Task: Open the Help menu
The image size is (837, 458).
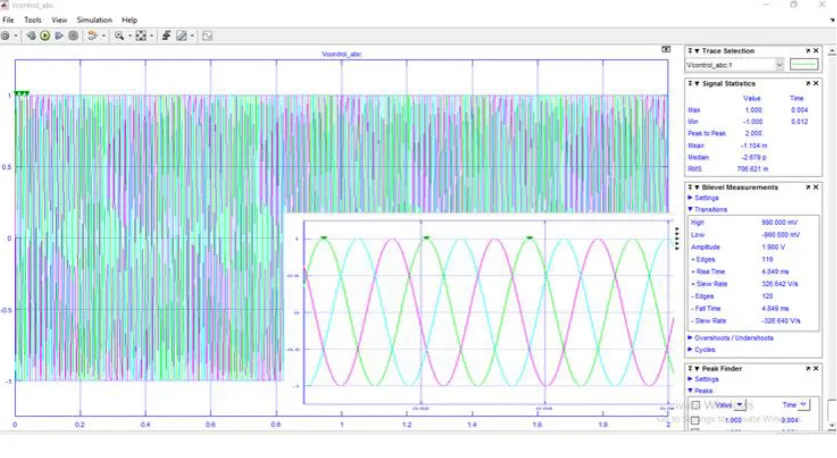Action: tap(129, 20)
